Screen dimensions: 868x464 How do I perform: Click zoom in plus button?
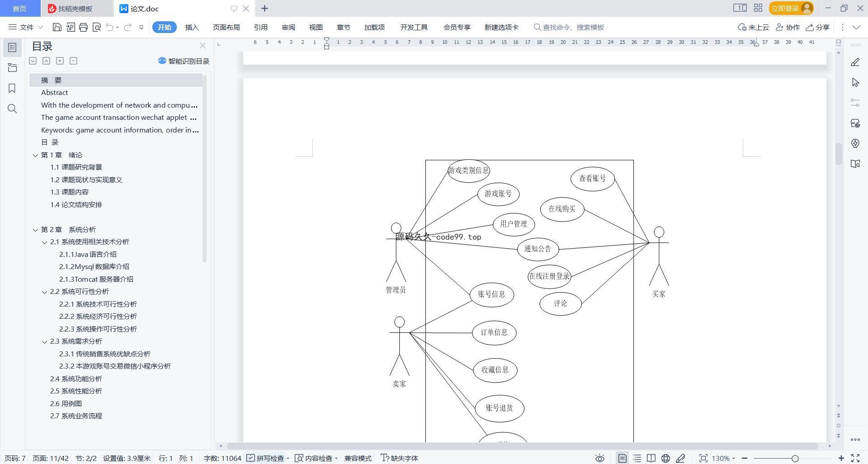pyautogui.click(x=841, y=458)
